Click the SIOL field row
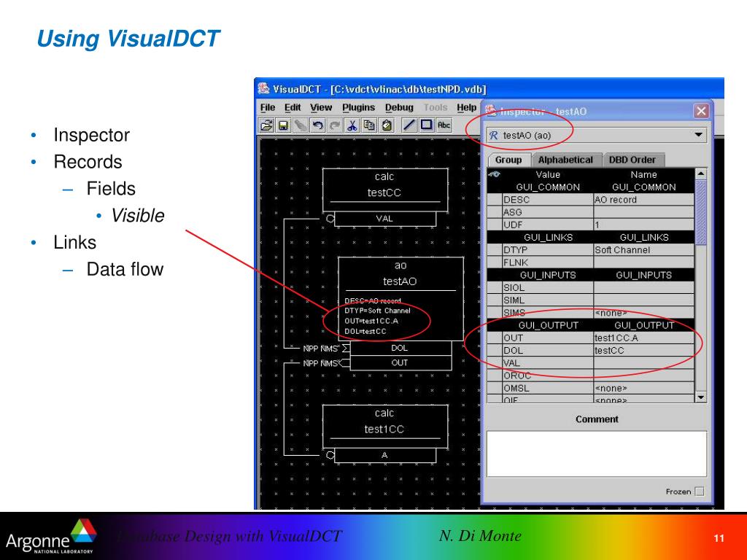 (591, 287)
